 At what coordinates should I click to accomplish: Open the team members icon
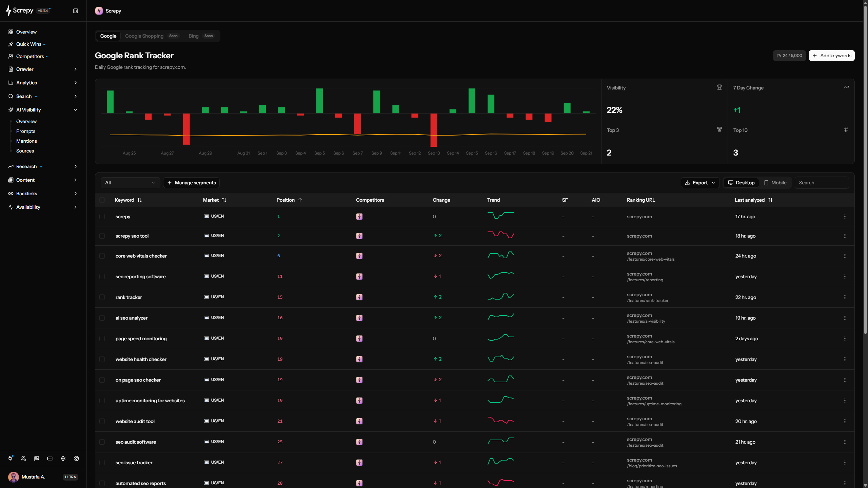coord(23,459)
